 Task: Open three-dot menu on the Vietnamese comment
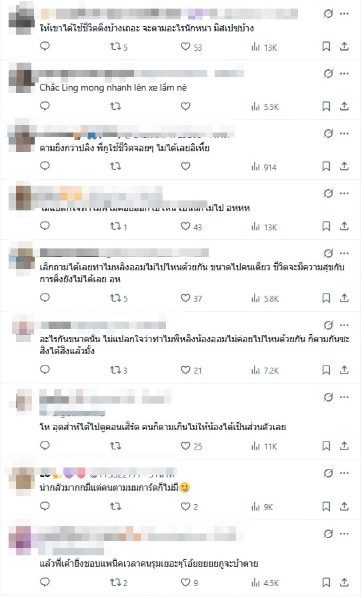344,74
